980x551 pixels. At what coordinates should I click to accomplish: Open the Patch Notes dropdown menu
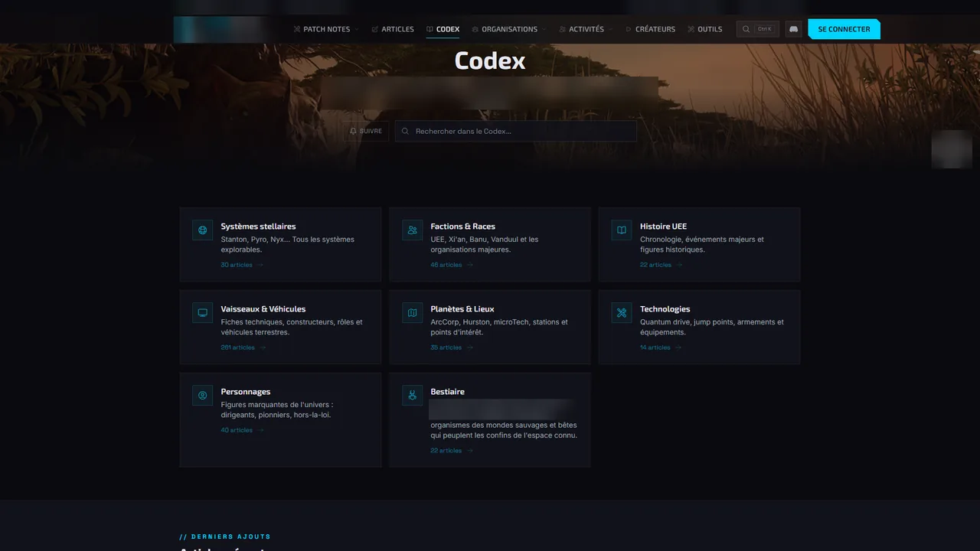(325, 29)
